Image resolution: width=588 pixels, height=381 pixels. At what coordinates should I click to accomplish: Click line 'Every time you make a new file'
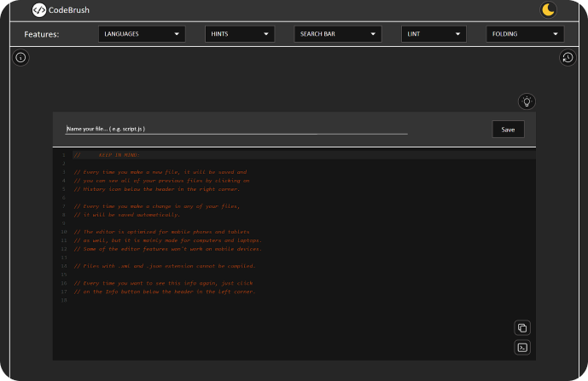click(160, 172)
